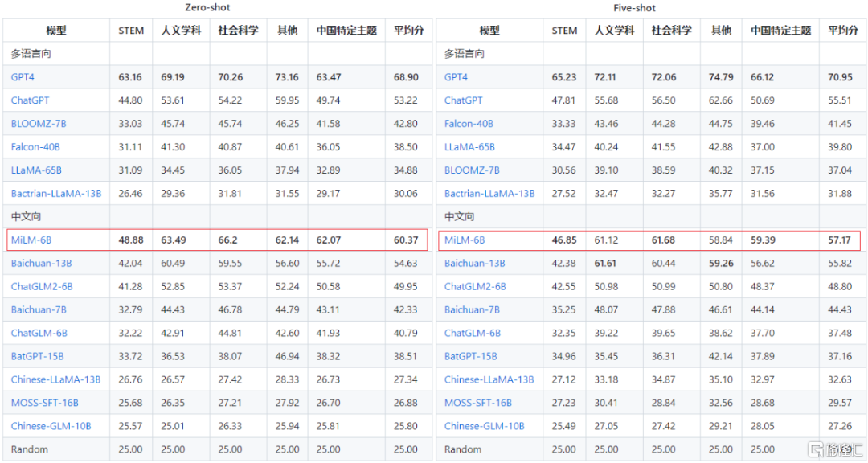Open BatGPT-15B link in the Five-shot table

point(470,356)
